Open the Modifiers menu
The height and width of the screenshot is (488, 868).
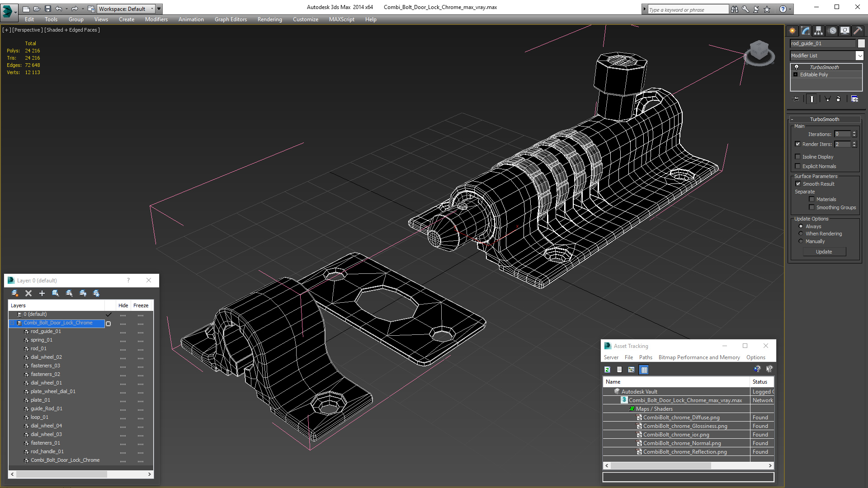pos(156,19)
